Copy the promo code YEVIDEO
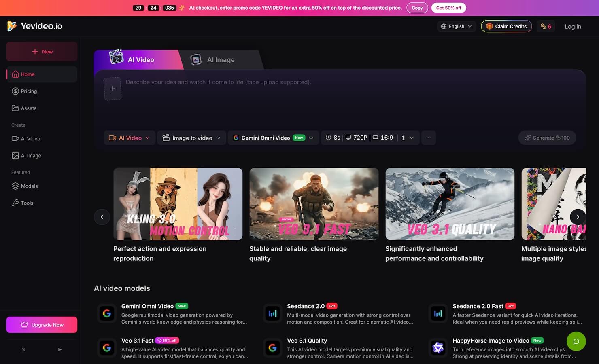 (417, 8)
